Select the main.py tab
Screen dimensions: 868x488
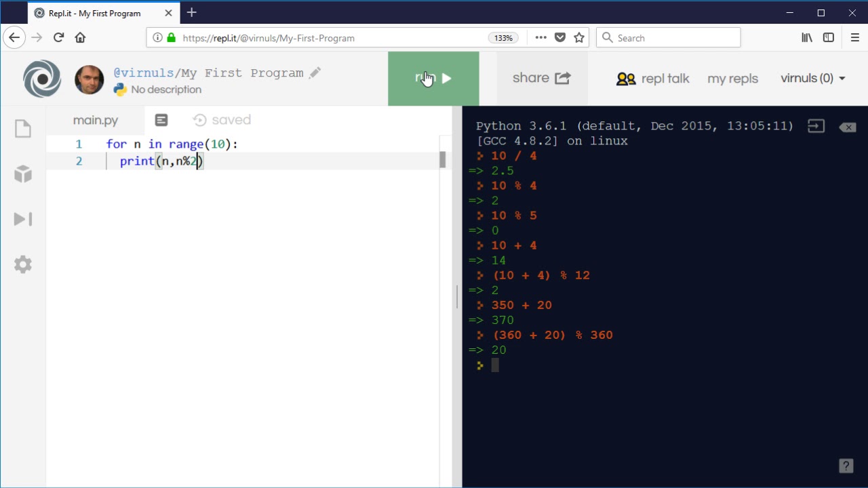tap(96, 120)
